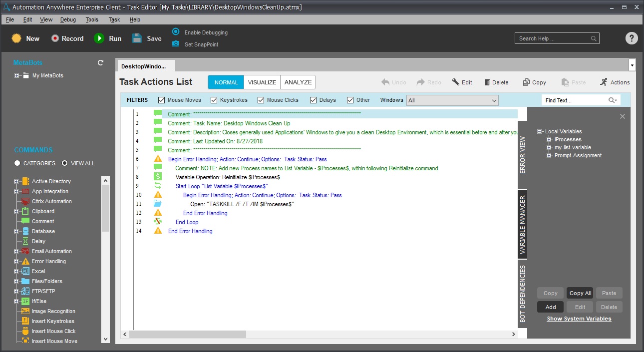Click the Find Text magnifier icon
The height and width of the screenshot is (352, 644).
612,100
